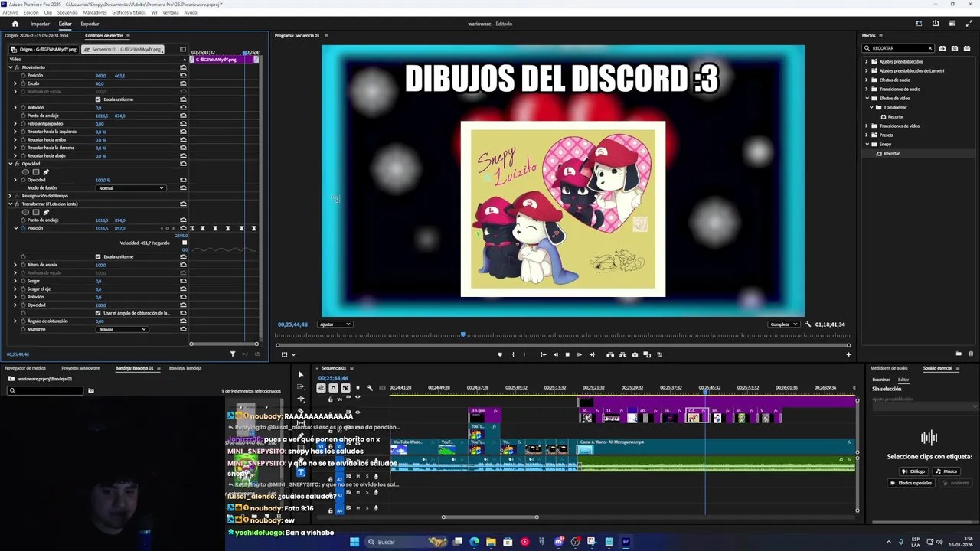Step forward one frame
The width and height of the screenshot is (980, 551).
(579, 354)
